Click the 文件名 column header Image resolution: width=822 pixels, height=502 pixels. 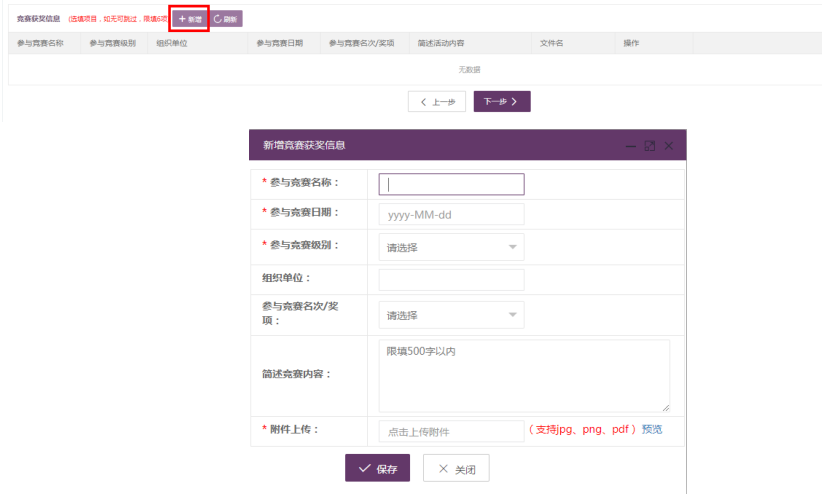pyautogui.click(x=552, y=44)
